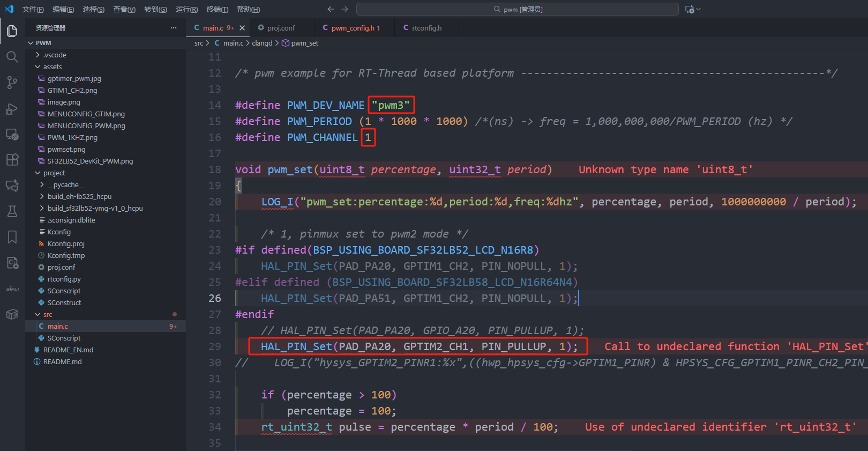Open the 文件(F) file menu
Viewport: 868px width, 451px height.
33,9
